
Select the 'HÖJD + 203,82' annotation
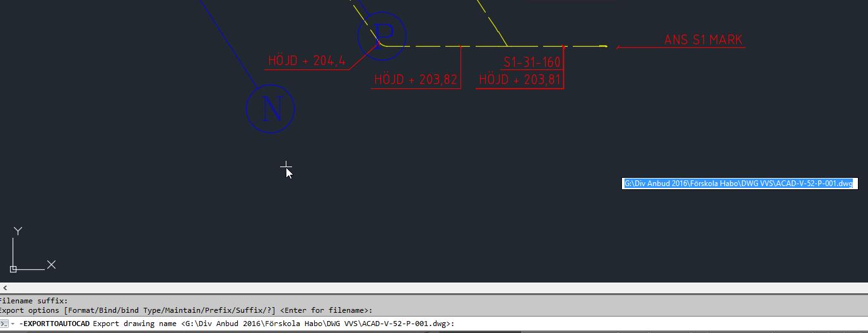[x=416, y=79]
